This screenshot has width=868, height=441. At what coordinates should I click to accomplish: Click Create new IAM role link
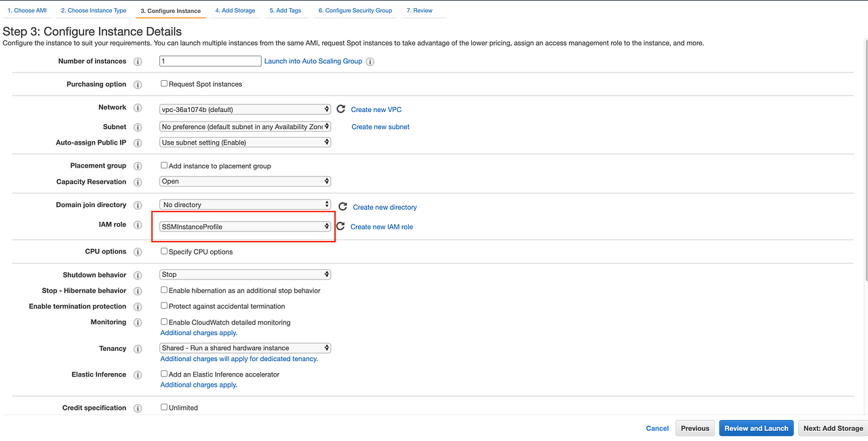coord(382,227)
